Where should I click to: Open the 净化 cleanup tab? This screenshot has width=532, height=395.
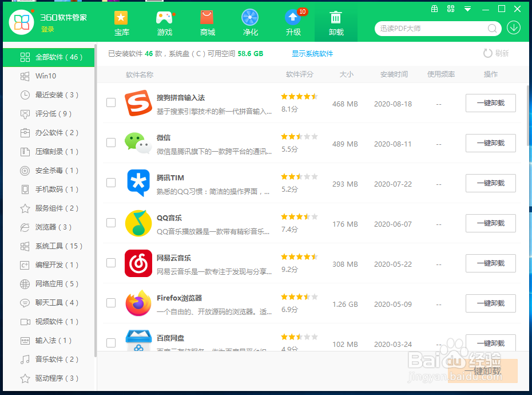click(x=251, y=23)
